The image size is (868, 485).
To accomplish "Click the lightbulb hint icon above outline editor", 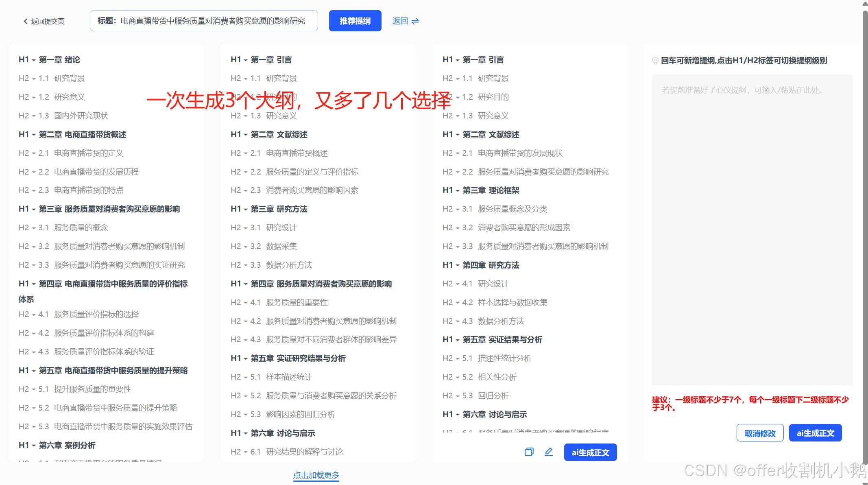I will coord(655,61).
